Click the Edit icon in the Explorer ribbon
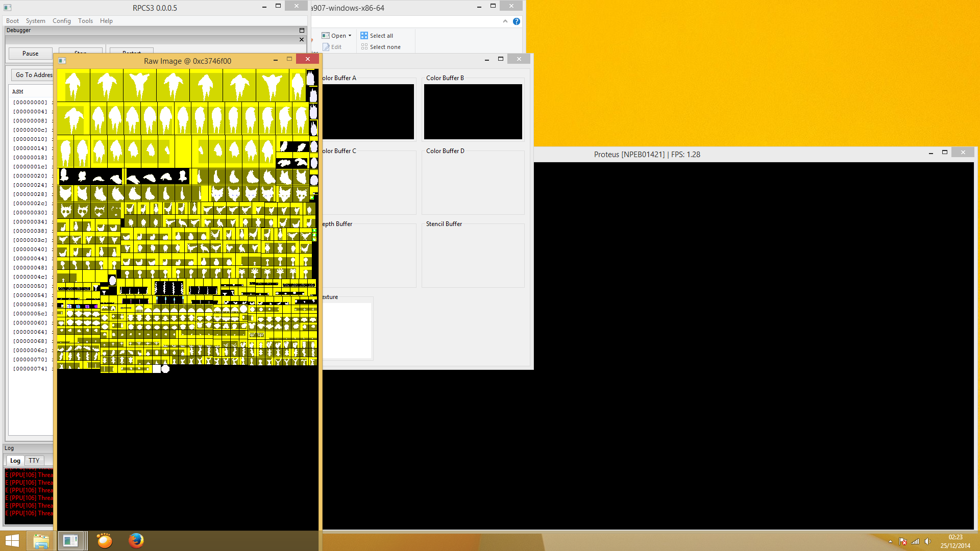Viewport: 980px width, 551px height. tap(326, 47)
